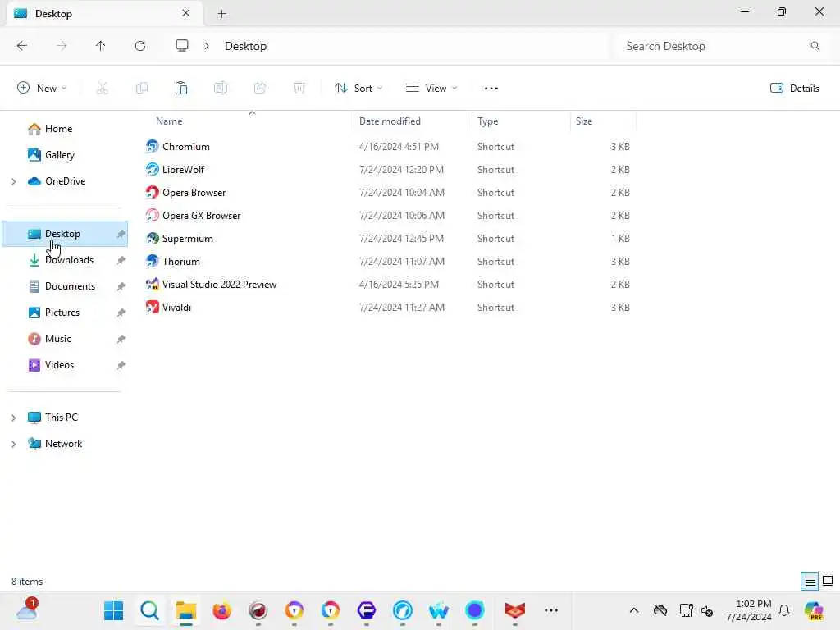Click the Delete trash icon
Image resolution: width=840 pixels, height=630 pixels.
point(299,89)
